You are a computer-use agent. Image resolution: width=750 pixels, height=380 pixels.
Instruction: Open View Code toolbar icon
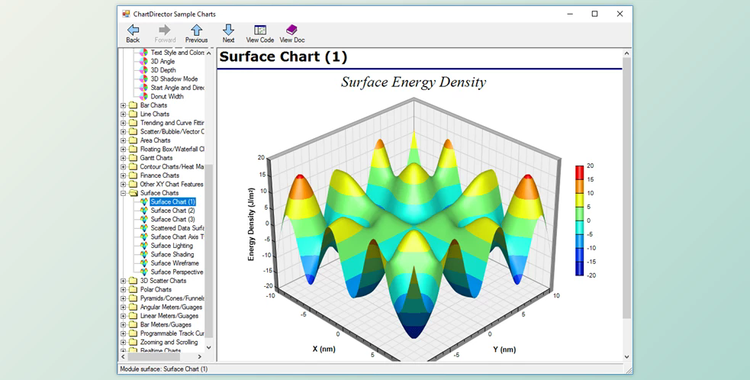260,30
